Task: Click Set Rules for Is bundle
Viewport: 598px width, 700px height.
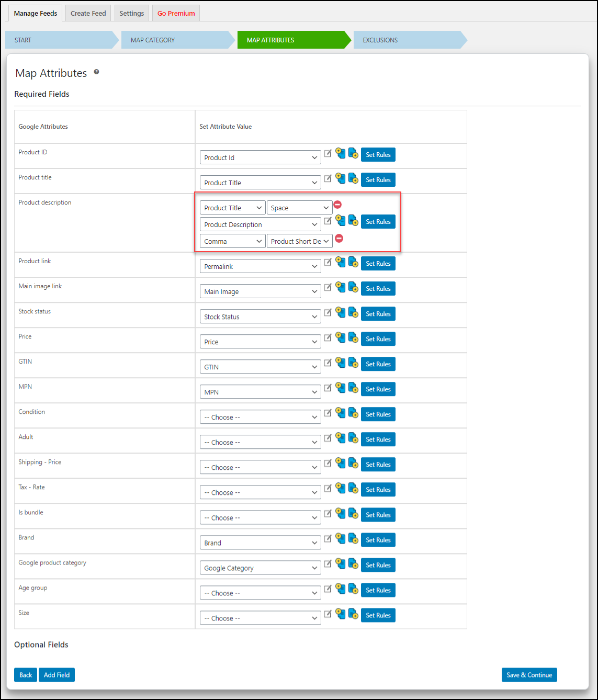Action: coord(378,515)
